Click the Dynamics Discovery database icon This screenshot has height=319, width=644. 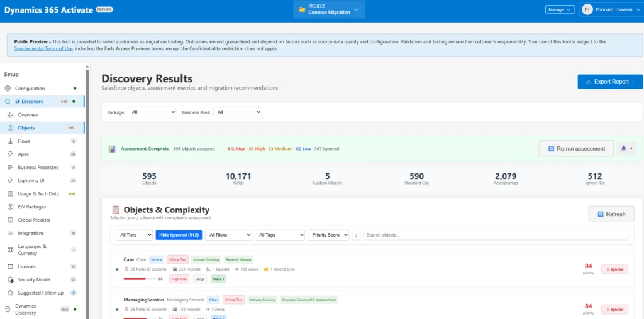point(8,309)
